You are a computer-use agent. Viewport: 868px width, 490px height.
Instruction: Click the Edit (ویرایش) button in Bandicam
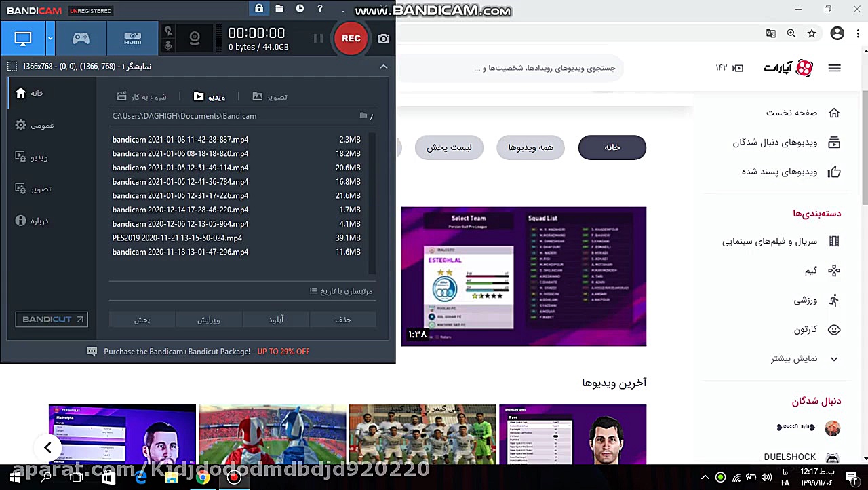click(x=209, y=320)
